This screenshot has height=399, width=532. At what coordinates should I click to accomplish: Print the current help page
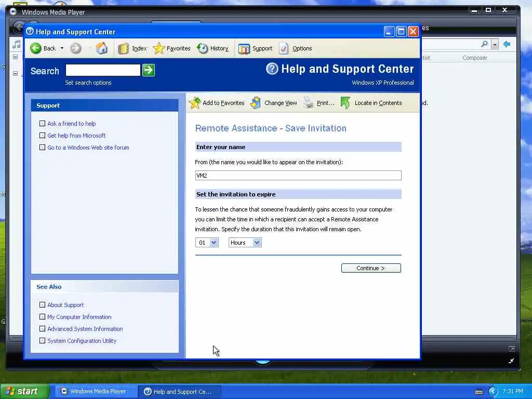319,103
